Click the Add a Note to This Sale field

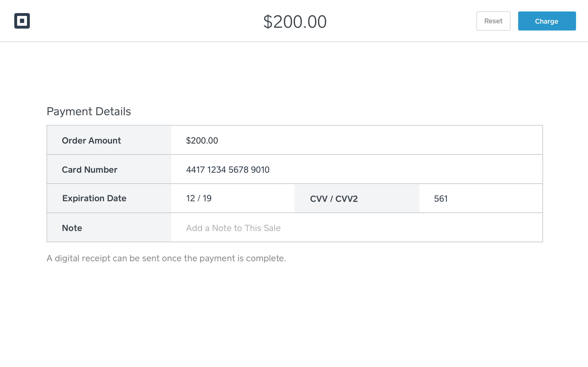pyautogui.click(x=357, y=228)
